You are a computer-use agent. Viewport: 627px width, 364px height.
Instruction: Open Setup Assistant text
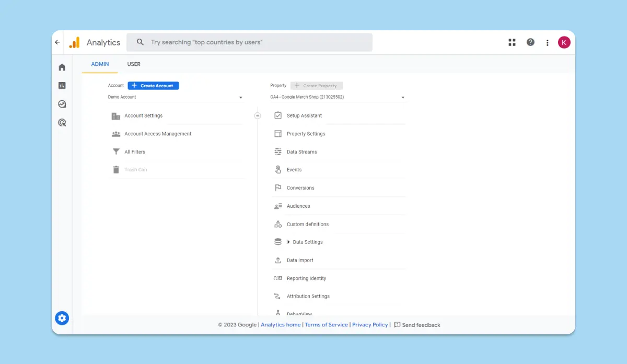click(x=304, y=116)
